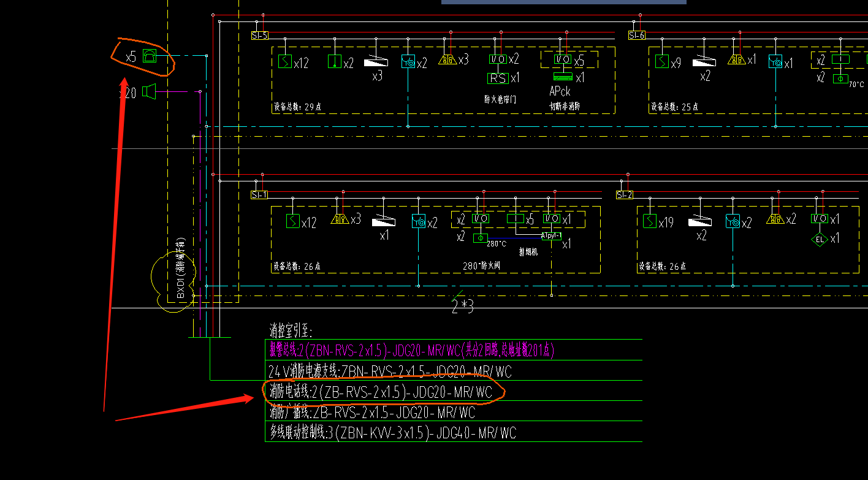Select the text 设备总数: 29点

point(297,107)
